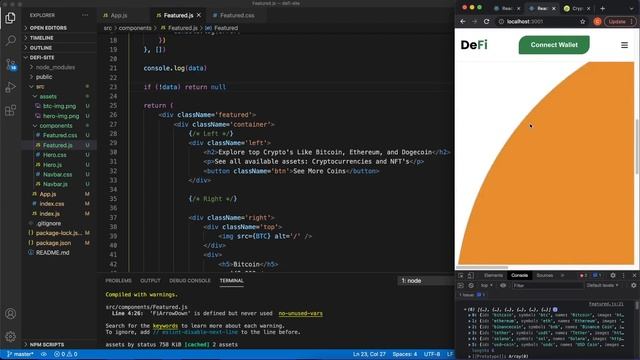The height and width of the screenshot is (360, 640).
Task: Clear the DevTools console
Action: [x=471, y=286]
